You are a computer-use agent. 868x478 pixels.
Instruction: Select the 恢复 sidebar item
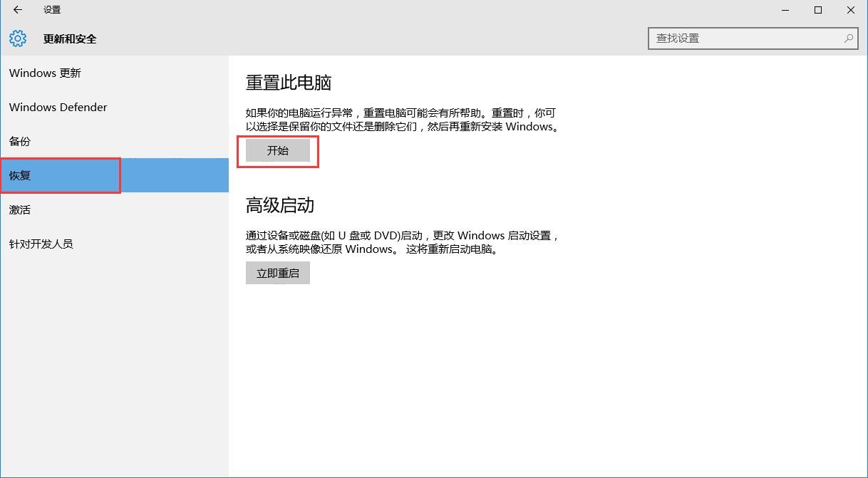pos(114,175)
